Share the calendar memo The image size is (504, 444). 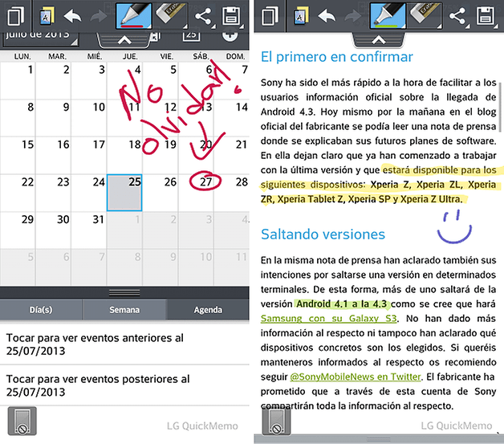pyautogui.click(x=204, y=16)
